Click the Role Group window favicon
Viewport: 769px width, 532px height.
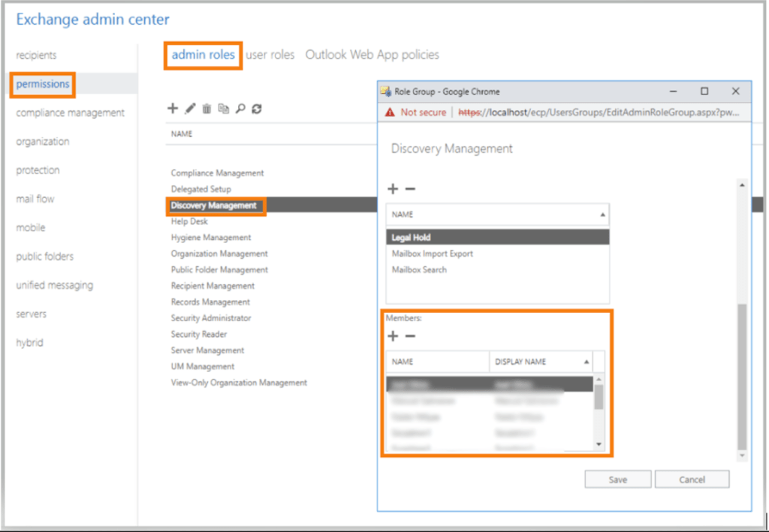coord(385,92)
